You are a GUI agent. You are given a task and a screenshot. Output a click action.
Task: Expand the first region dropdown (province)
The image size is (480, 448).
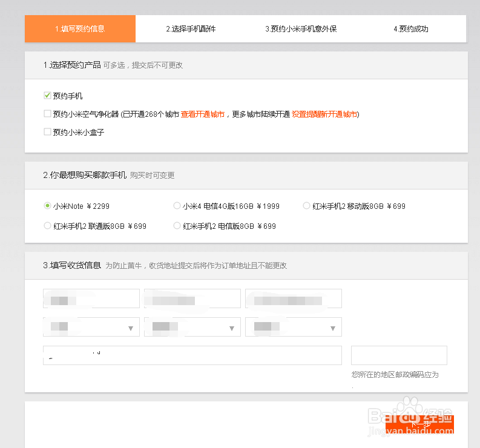(x=91, y=327)
